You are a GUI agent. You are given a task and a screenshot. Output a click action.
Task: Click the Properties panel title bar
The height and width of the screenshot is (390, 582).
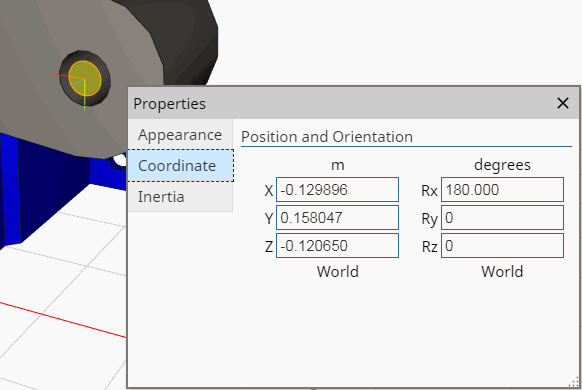[x=341, y=103]
